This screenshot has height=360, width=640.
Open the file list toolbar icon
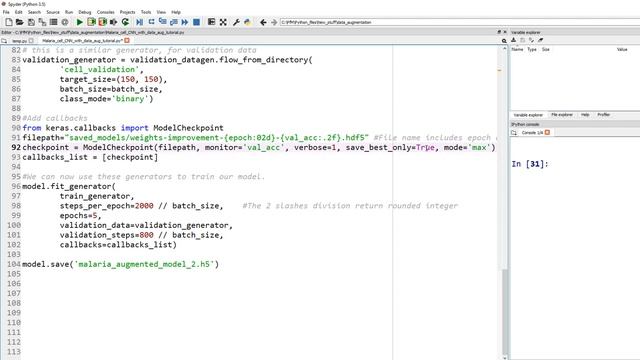tap(53, 22)
